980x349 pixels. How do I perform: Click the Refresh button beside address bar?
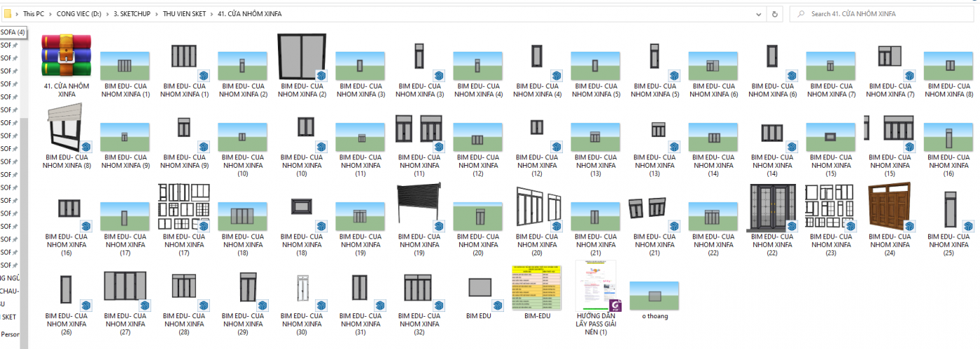(775, 13)
